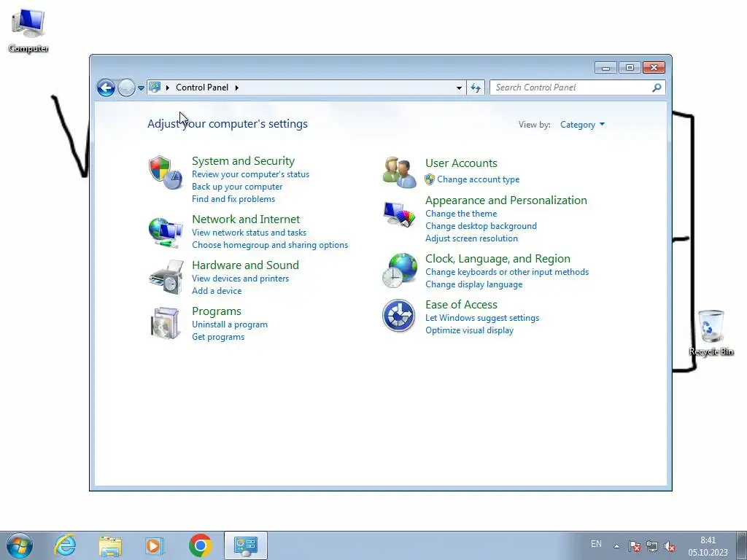The image size is (747, 560).
Task: Expand the arrow after Control Panel breadcrumb
Action: pos(237,87)
